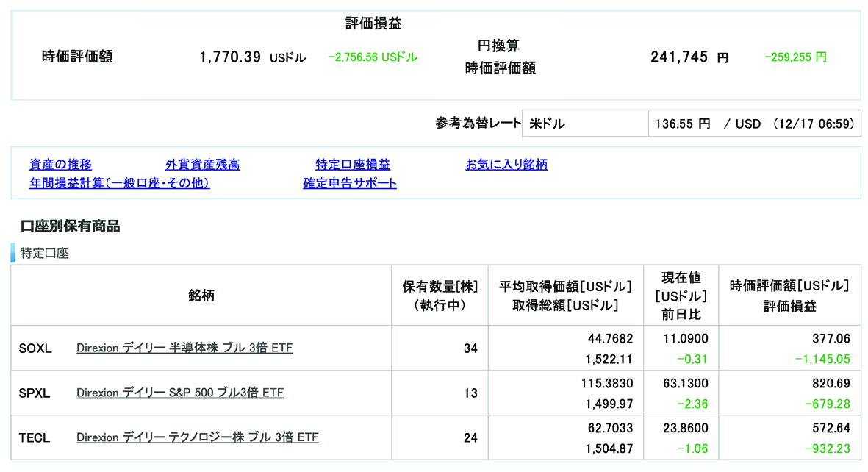868x472 pixels.
Task: Click the 円換算 時価評価額 label
Action: pyautogui.click(x=500, y=57)
